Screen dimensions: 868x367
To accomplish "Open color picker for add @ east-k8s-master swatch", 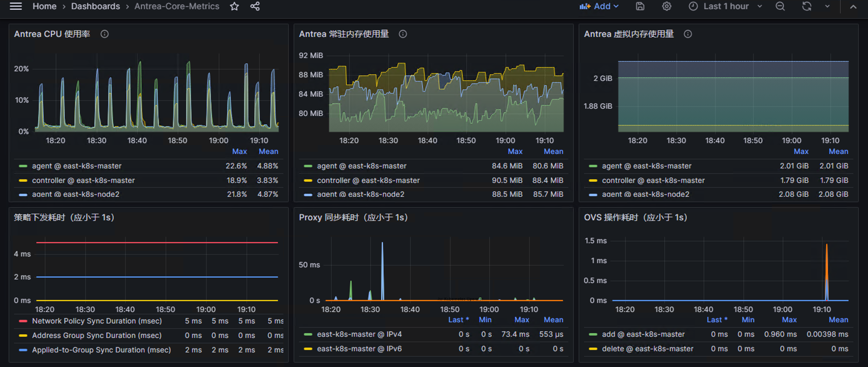I will click(593, 334).
